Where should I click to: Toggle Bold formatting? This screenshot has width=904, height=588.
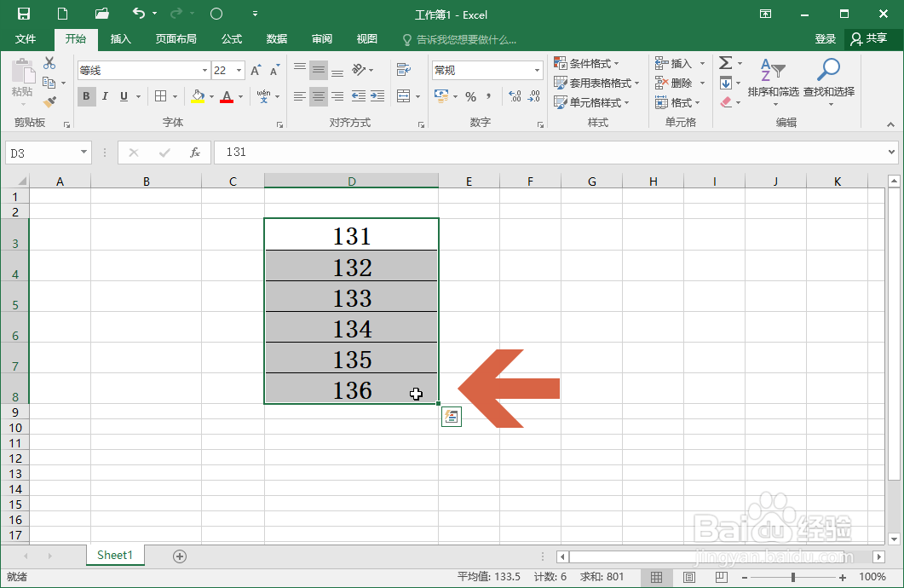click(x=86, y=96)
